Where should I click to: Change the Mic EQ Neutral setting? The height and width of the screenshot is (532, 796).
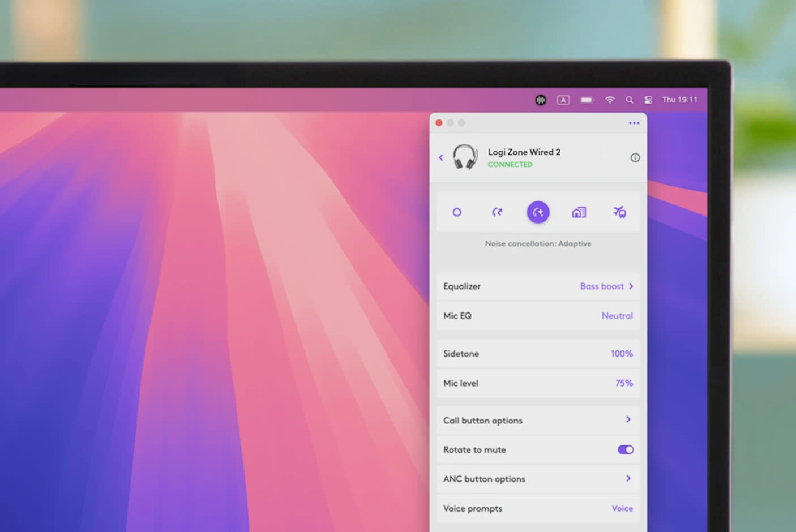[617, 316]
